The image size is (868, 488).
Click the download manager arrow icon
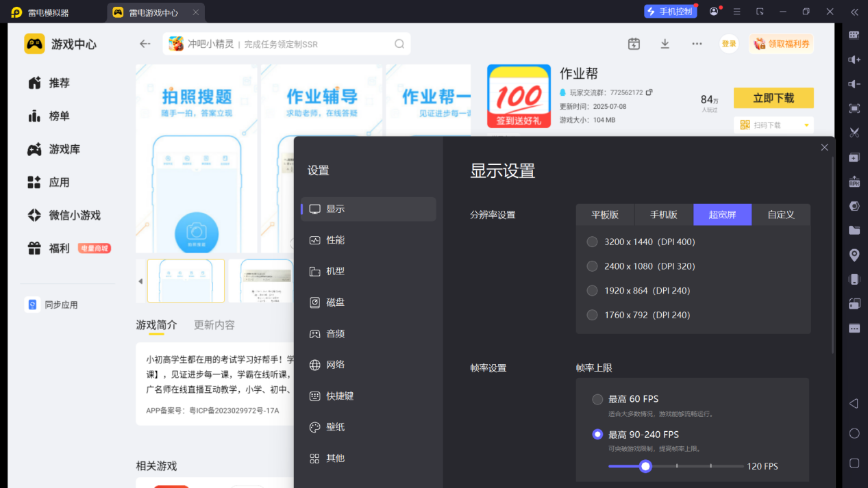coord(665,44)
